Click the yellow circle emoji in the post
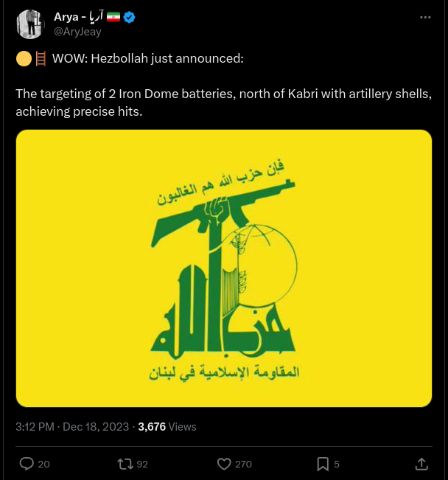 coord(23,59)
